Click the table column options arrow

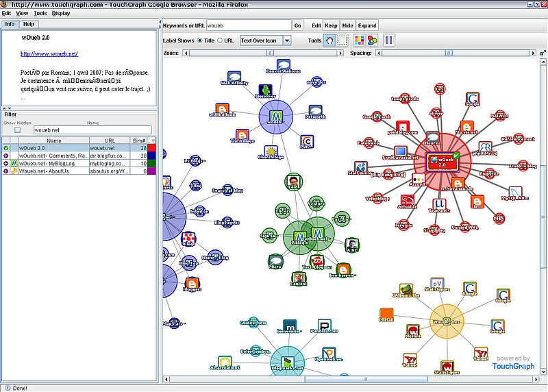(151, 140)
